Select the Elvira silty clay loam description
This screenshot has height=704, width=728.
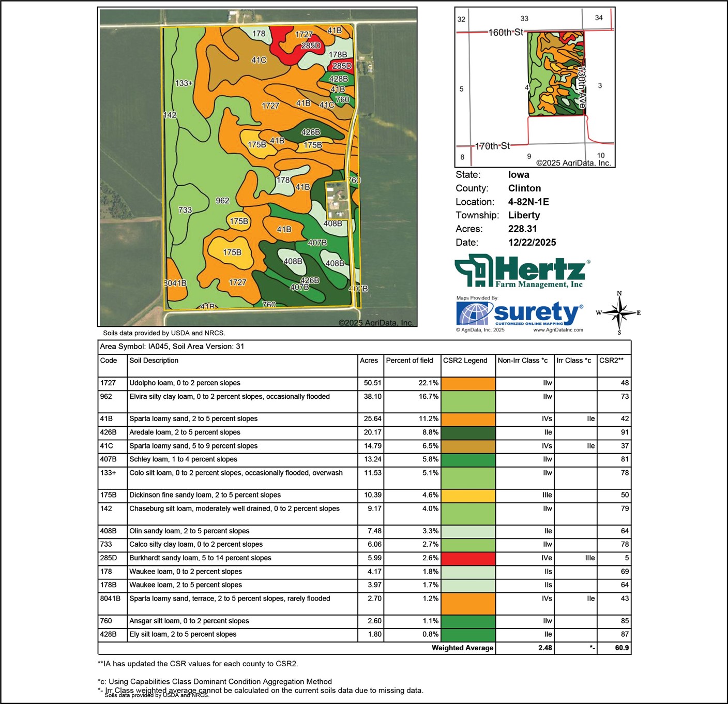point(230,397)
